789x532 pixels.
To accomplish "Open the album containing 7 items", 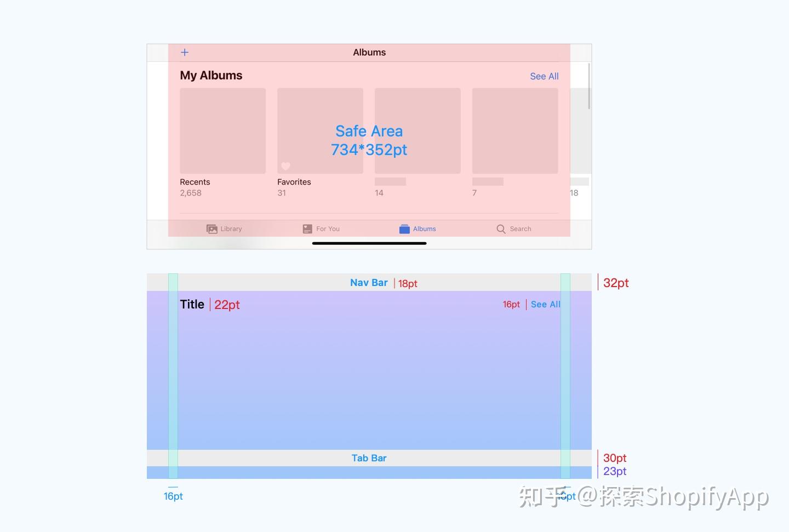I will [514, 131].
